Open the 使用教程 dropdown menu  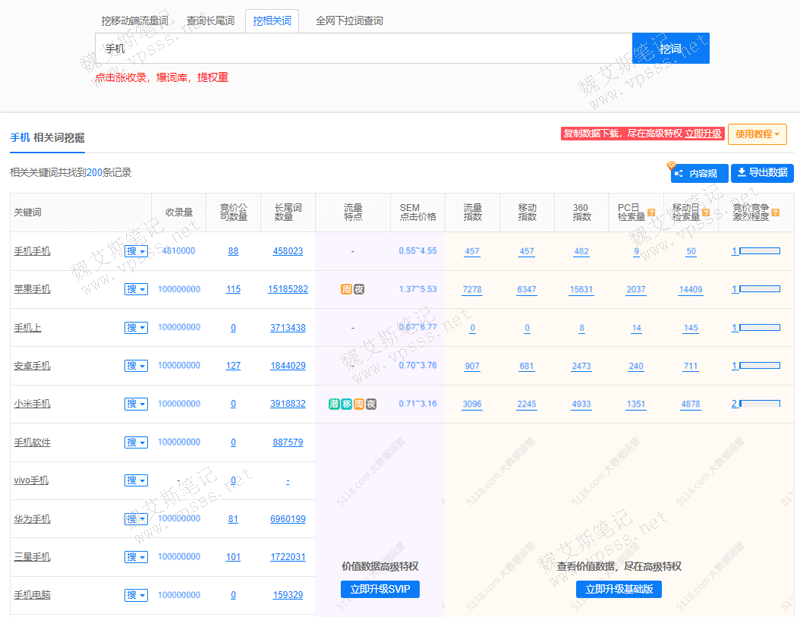coord(757,133)
